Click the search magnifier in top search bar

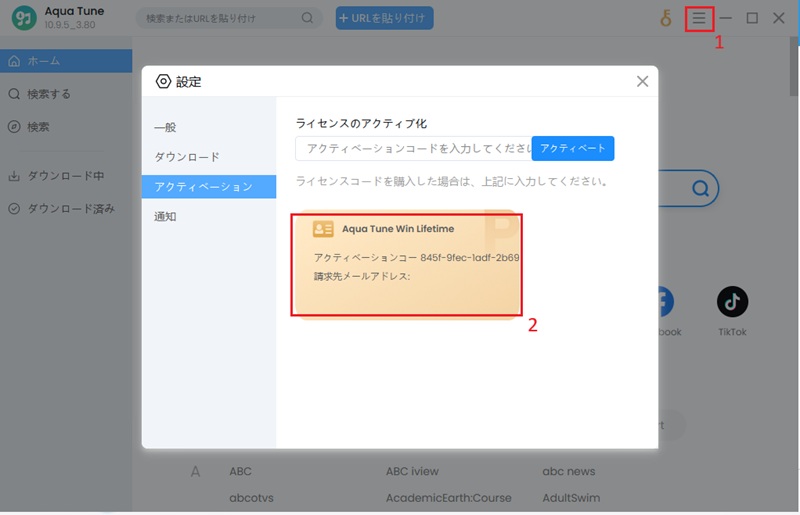(307, 18)
